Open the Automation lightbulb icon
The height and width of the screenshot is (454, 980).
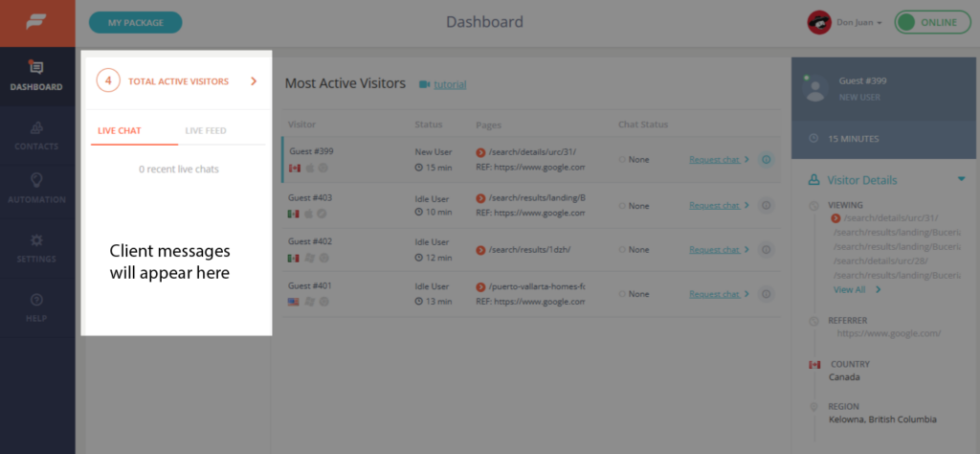click(37, 181)
